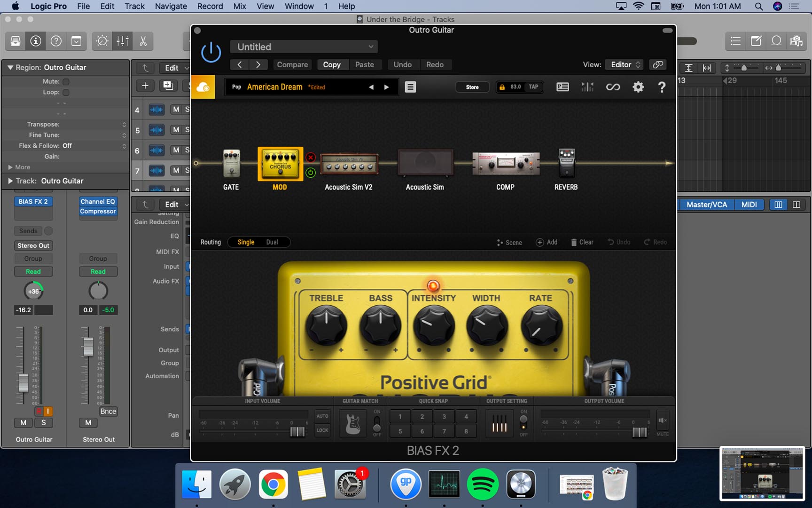Toggle the region Mute checkbox
Image resolution: width=812 pixels, height=508 pixels.
pos(66,81)
